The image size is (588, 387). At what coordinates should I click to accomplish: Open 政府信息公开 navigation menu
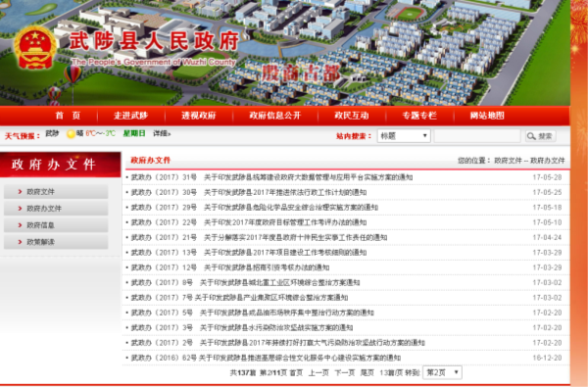pos(275,116)
